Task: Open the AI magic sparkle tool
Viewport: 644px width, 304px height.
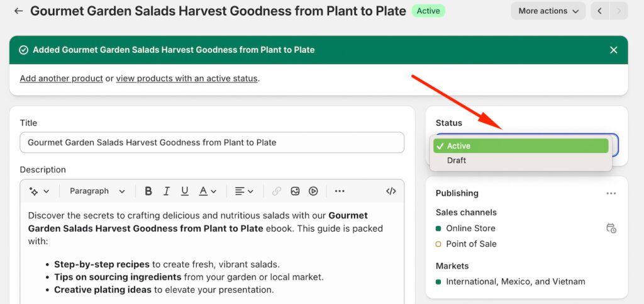Action: pyautogui.click(x=38, y=191)
